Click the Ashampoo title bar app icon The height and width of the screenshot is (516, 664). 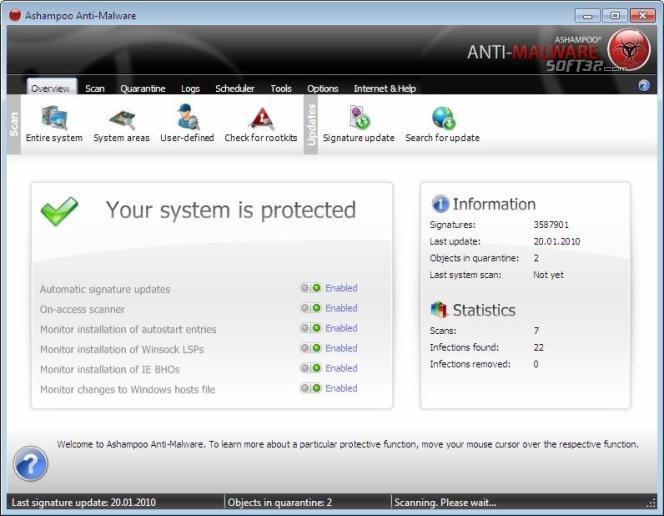pyautogui.click(x=15, y=15)
